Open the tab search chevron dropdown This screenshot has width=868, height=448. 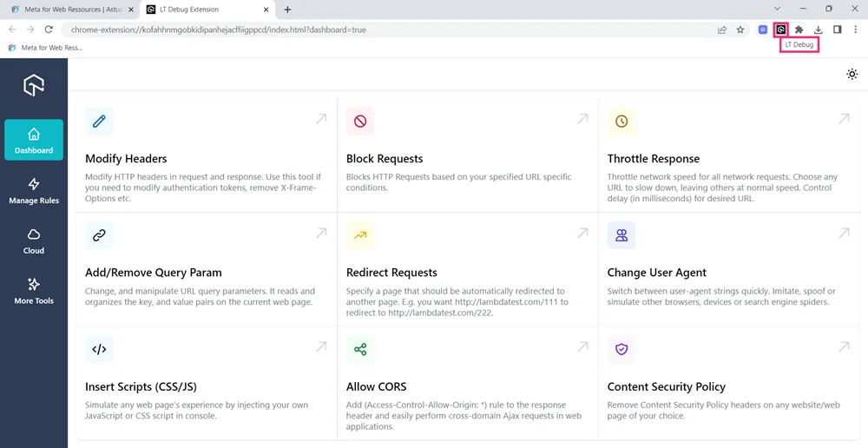click(777, 9)
